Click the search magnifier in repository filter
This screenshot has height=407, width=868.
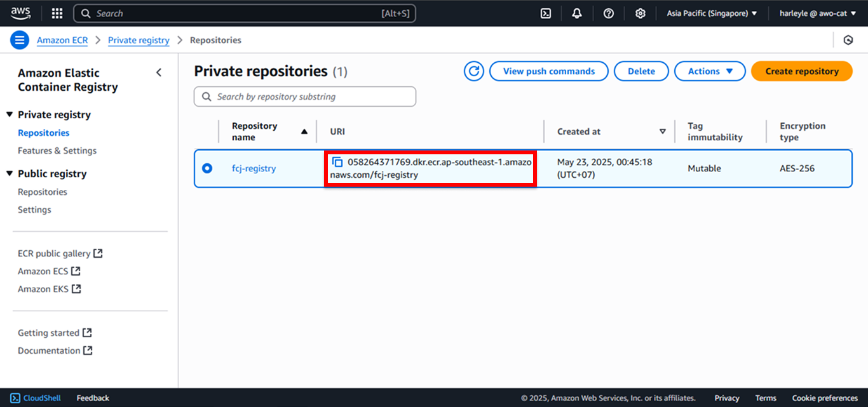[206, 97]
